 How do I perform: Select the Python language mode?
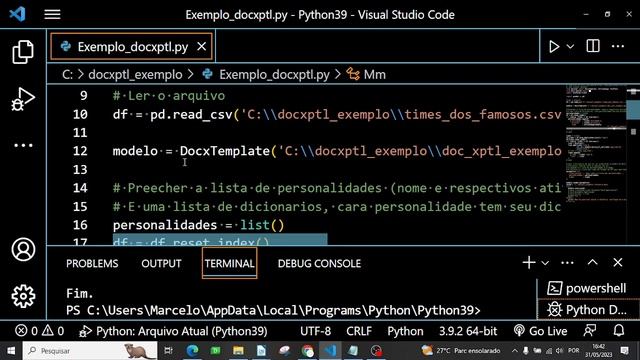point(405,331)
